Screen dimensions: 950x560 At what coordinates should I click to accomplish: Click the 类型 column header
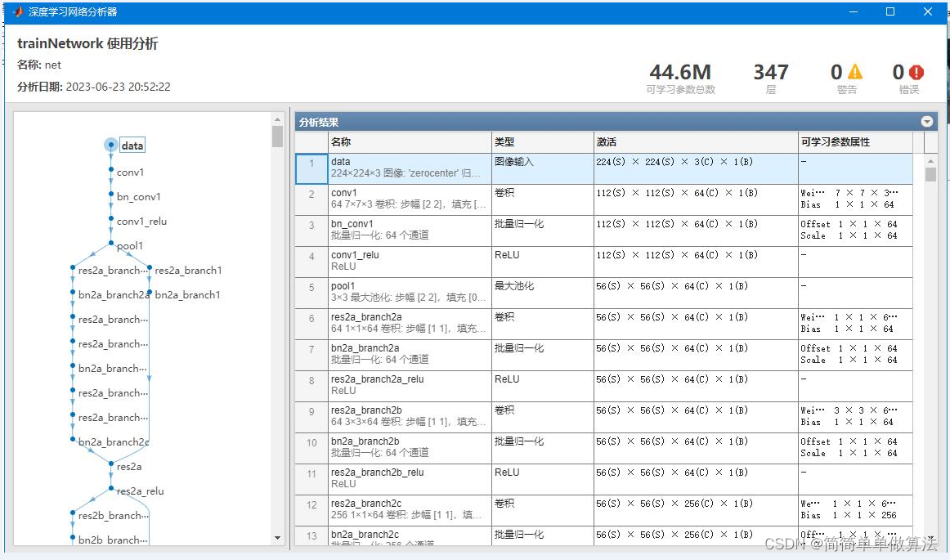click(542, 141)
